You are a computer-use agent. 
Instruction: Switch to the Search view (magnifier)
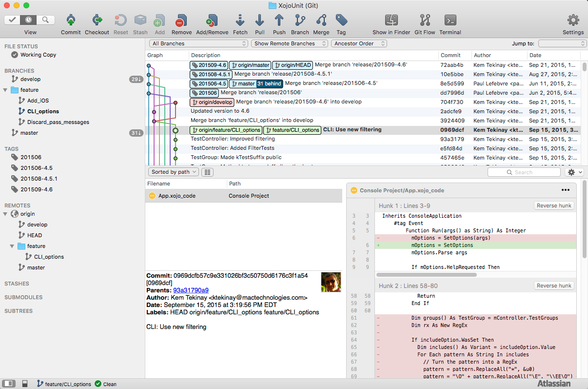point(45,20)
